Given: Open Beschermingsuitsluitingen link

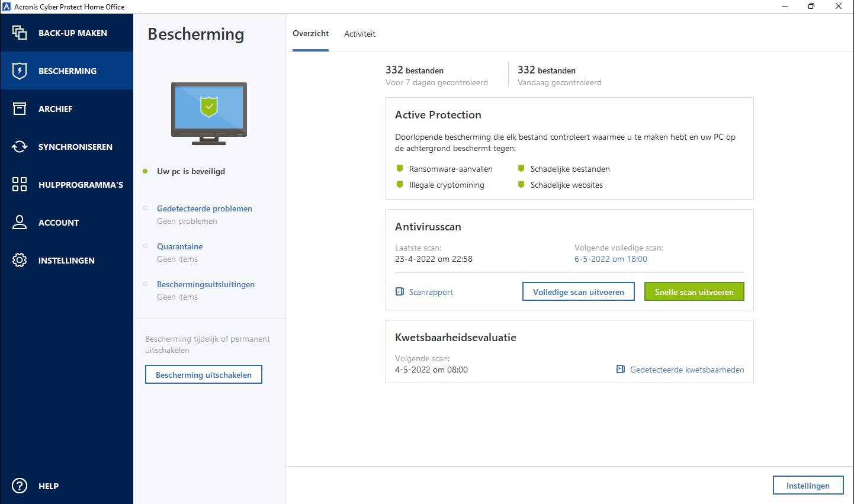Looking at the screenshot, I should 206,284.
